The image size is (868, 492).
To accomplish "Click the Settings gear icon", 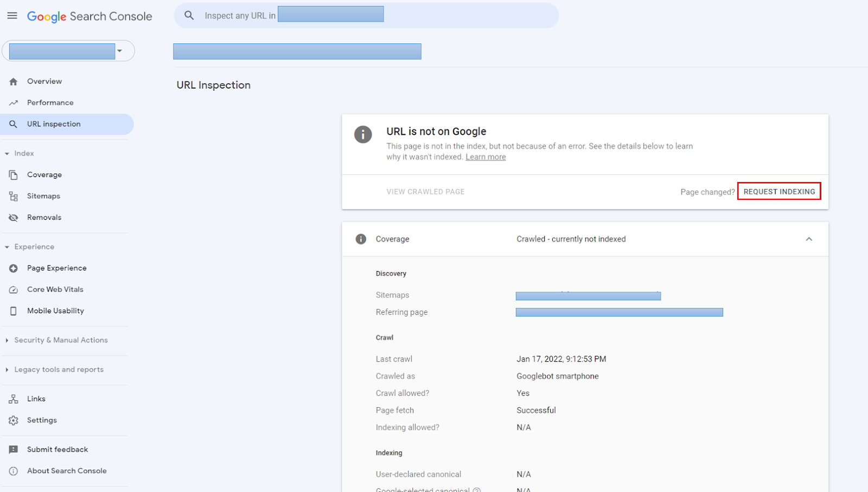I will click(x=14, y=420).
